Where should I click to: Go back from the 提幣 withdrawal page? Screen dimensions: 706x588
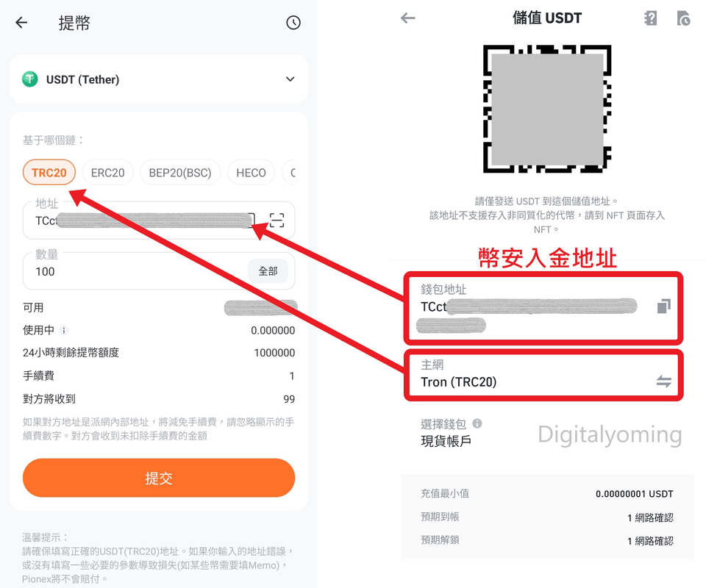[x=21, y=23]
